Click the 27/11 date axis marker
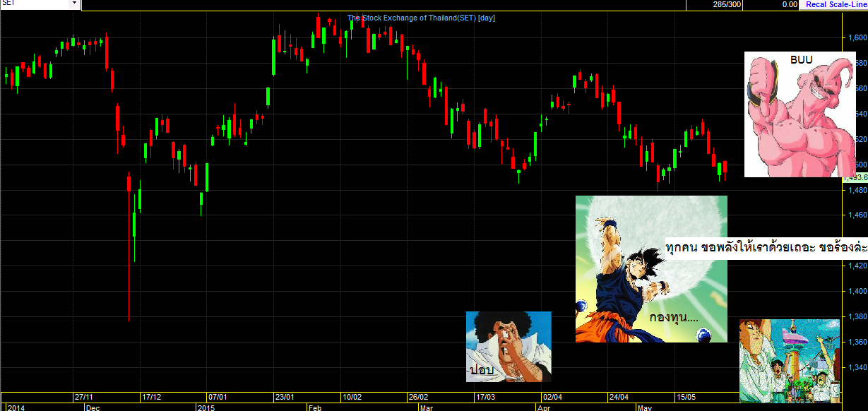This screenshot has height=411, width=868. [x=84, y=397]
